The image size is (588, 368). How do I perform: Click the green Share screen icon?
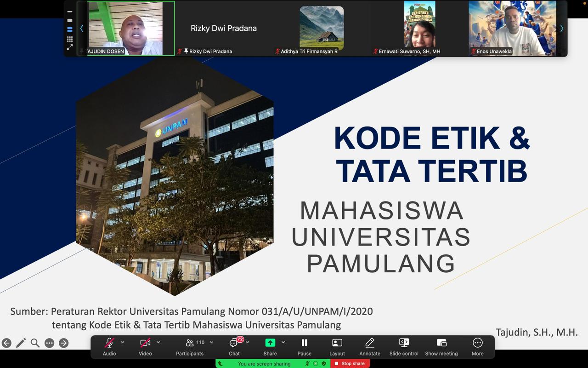pyautogui.click(x=270, y=343)
